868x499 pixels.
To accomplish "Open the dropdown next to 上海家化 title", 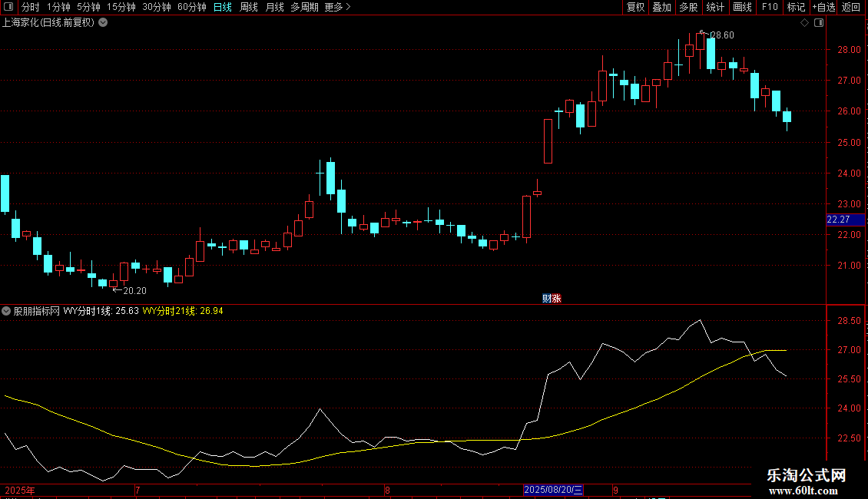I will (103, 23).
